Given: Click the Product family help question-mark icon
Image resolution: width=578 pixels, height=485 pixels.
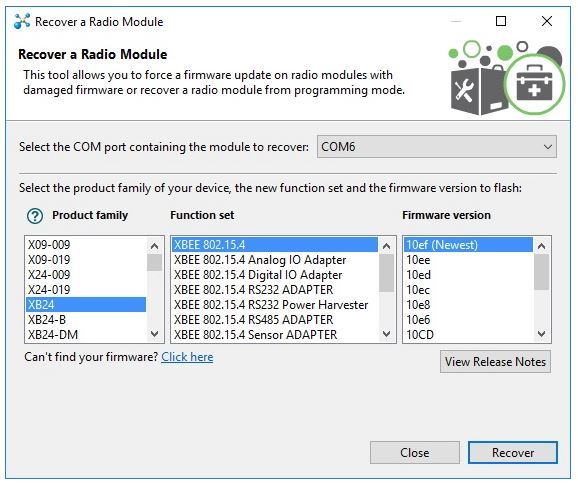Looking at the screenshot, I should tap(35, 216).
